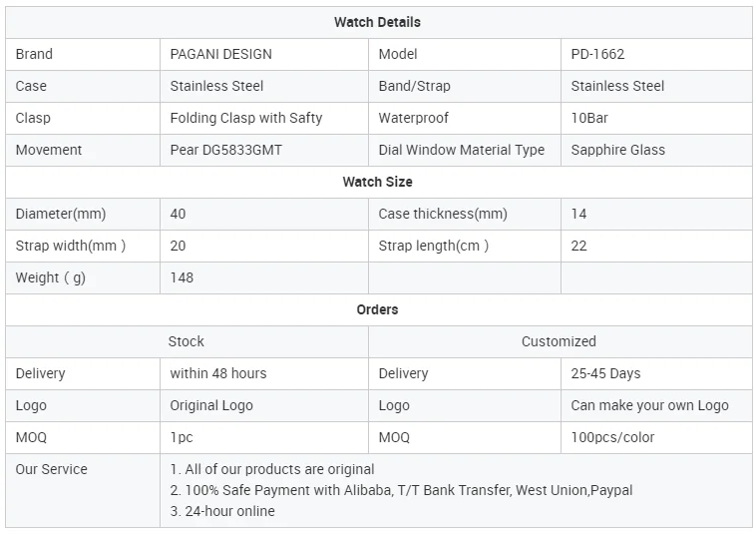
Task: Click the 25-45 Days delivery cell
Action: tap(605, 373)
